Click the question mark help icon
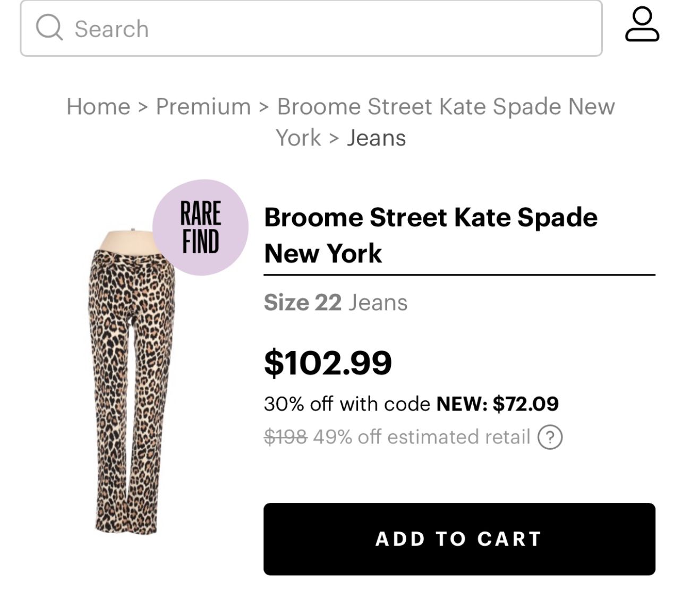Viewport: 682px width, 616px height. pyautogui.click(x=550, y=437)
